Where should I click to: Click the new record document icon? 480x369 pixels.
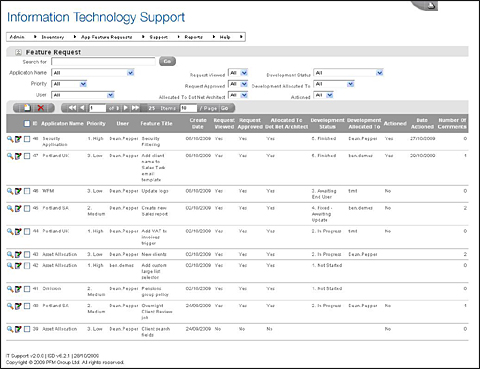click(27, 108)
